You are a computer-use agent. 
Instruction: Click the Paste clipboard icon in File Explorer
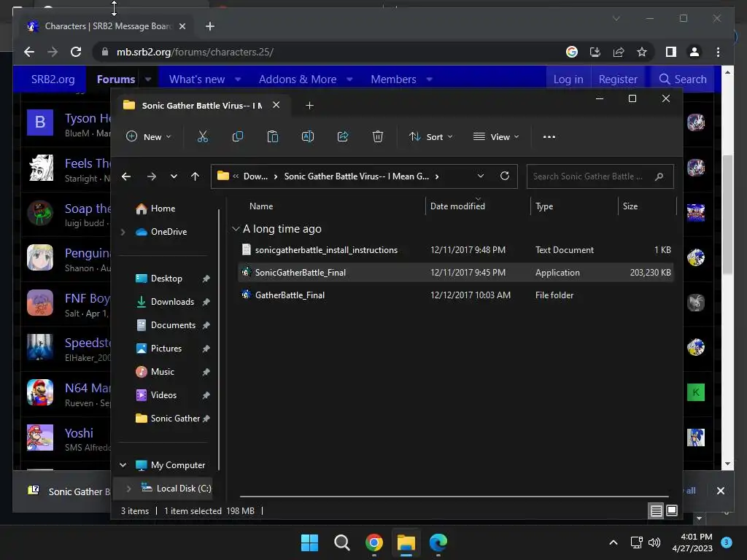click(x=273, y=136)
